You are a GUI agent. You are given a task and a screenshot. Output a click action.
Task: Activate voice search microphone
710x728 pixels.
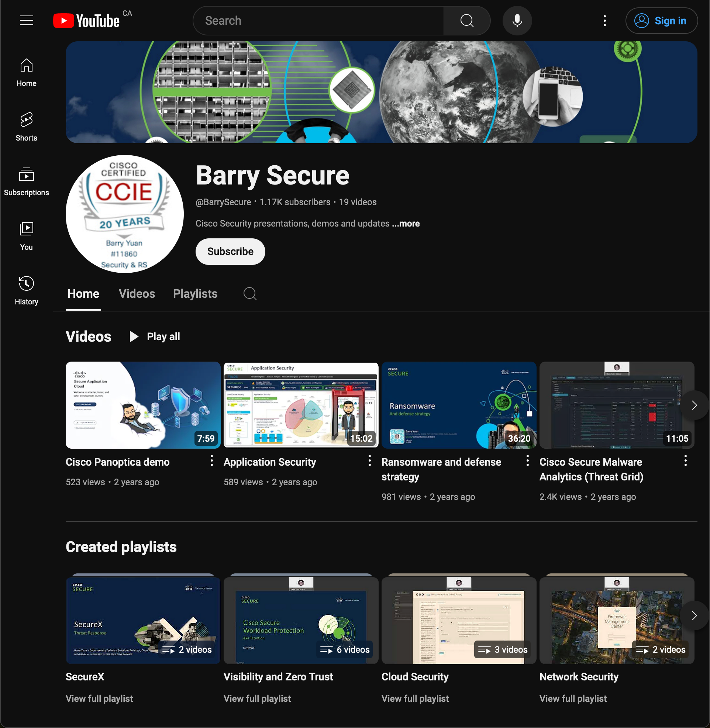point(517,21)
